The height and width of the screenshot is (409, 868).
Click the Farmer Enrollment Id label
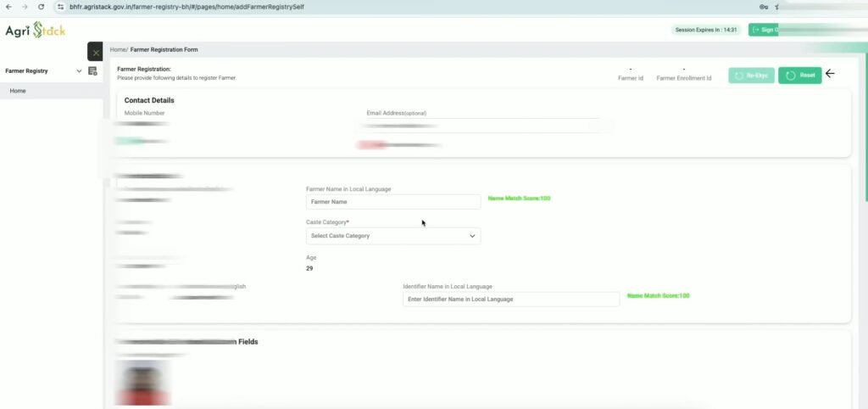[x=684, y=78]
